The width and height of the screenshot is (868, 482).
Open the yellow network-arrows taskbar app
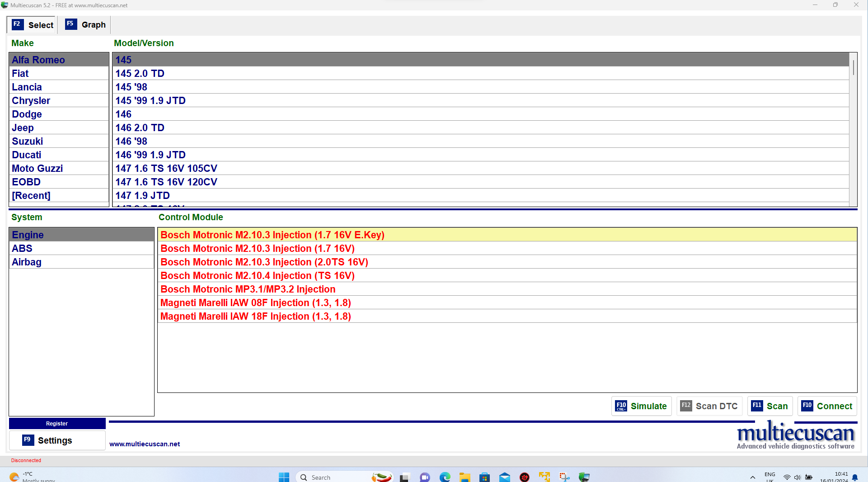[x=544, y=477]
